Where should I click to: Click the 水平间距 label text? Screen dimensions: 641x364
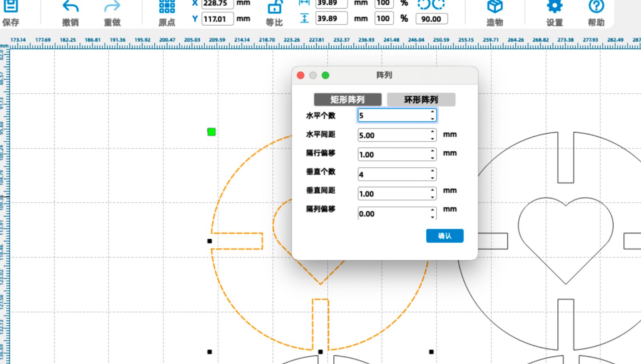pos(321,135)
